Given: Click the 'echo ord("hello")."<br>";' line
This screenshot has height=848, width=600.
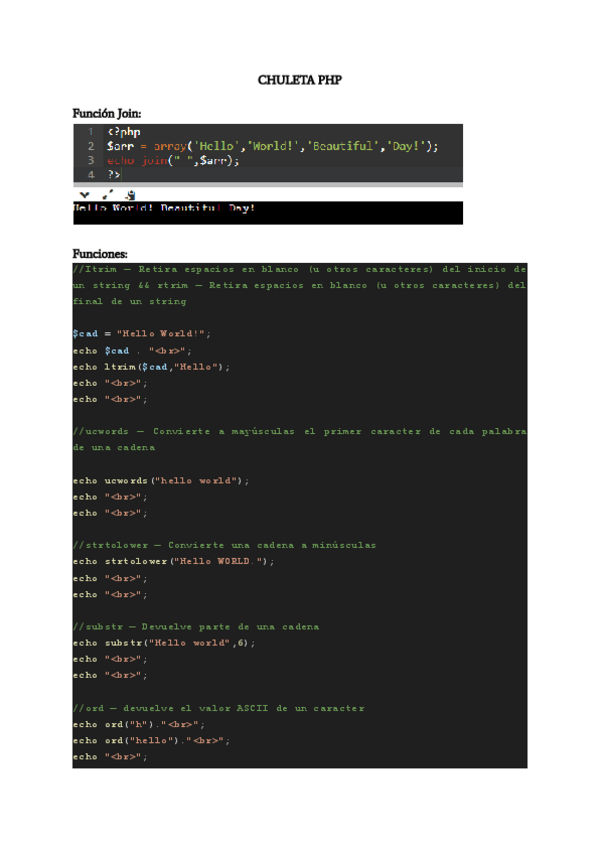Looking at the screenshot, I should pyautogui.click(x=151, y=741).
